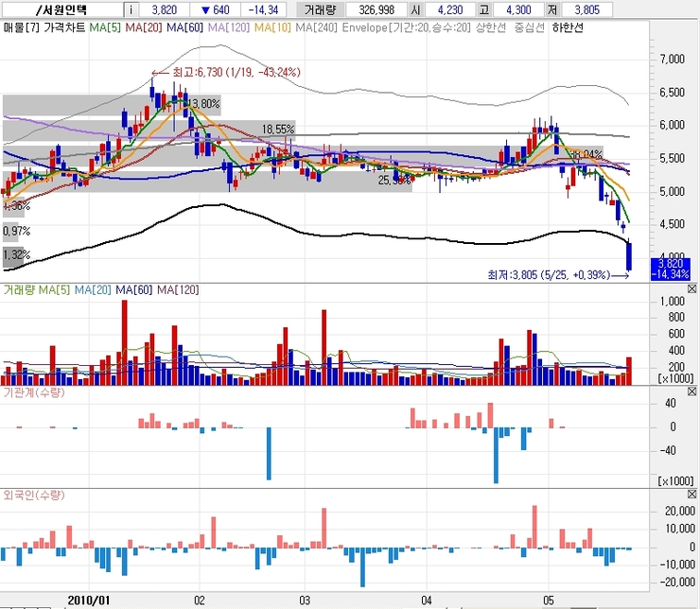This screenshot has height=609, width=700.
Task: Click the 중심선 legend label
Action: coord(529,27)
